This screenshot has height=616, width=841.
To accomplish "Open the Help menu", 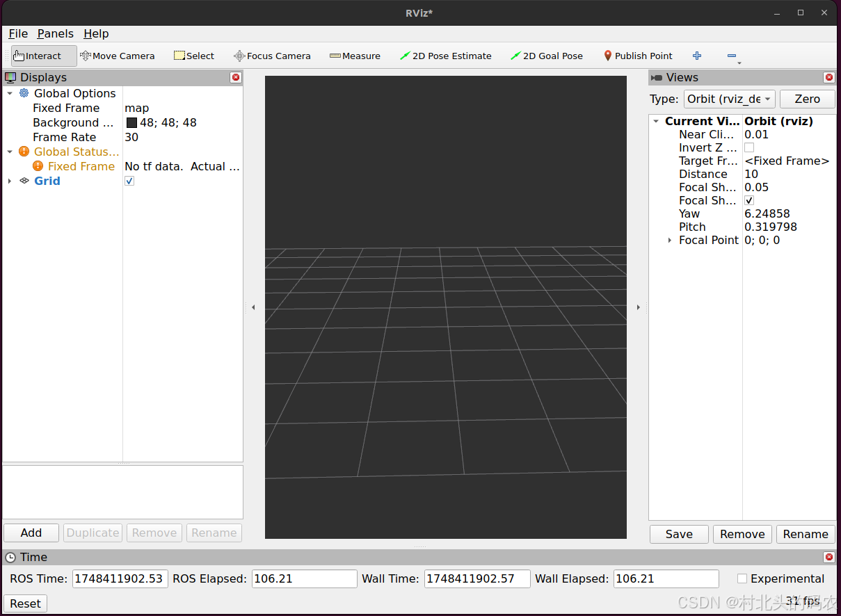I will (x=96, y=33).
